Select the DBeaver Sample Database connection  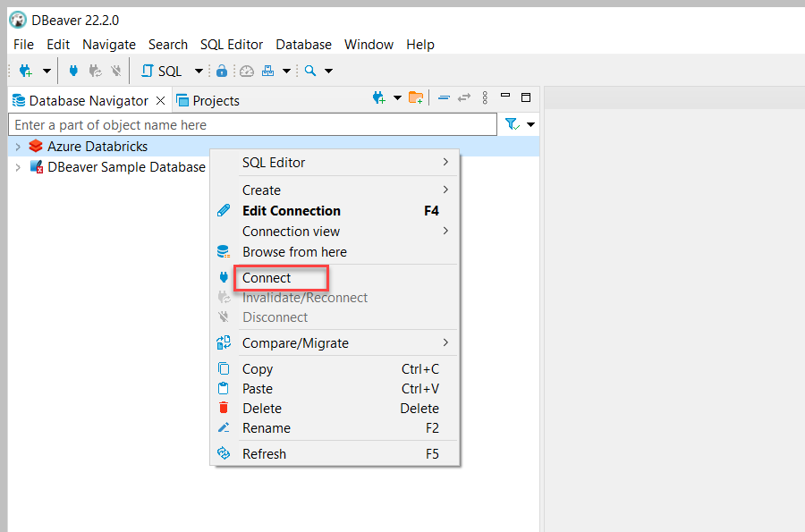point(126,167)
